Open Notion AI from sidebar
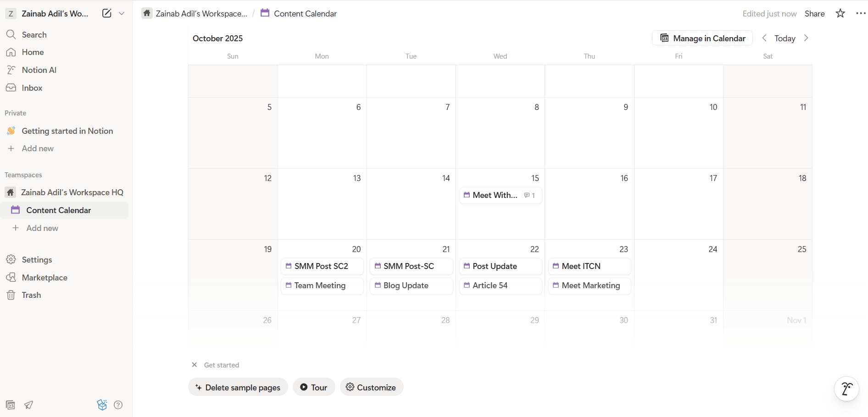 [x=39, y=70]
